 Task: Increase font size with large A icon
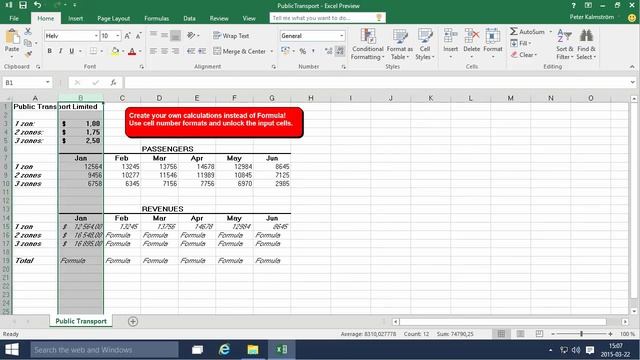point(127,36)
